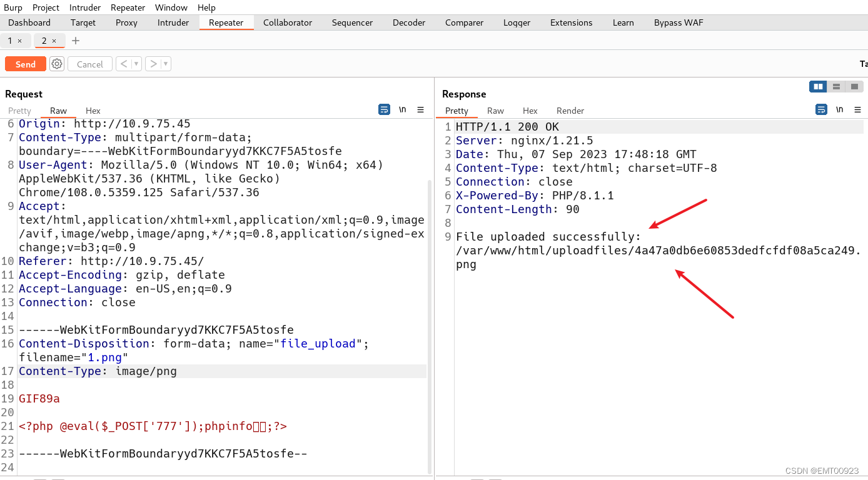Select the Response Render view

(570, 111)
